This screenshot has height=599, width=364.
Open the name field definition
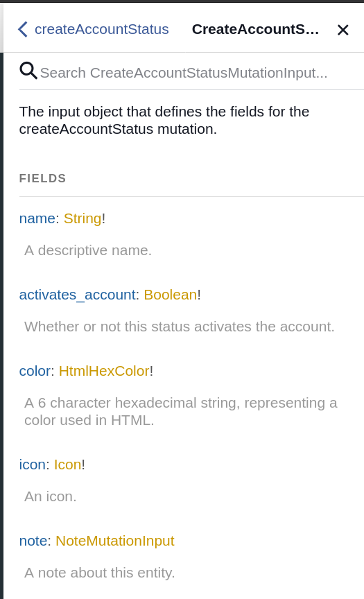tap(37, 218)
